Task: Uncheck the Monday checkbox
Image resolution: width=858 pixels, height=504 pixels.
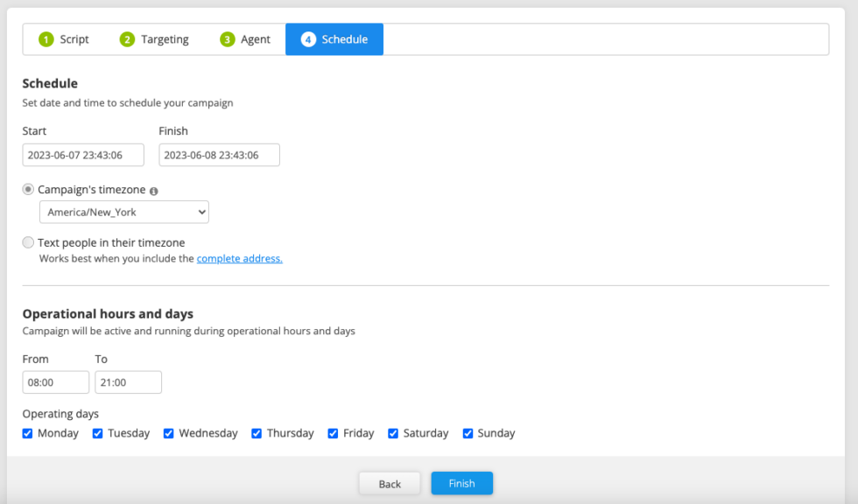Action: (28, 433)
